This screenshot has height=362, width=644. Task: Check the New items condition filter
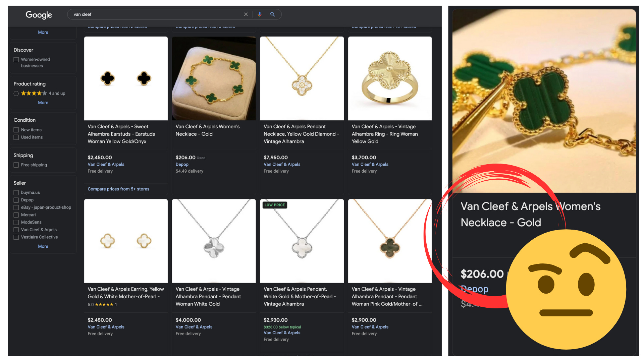pyautogui.click(x=16, y=130)
